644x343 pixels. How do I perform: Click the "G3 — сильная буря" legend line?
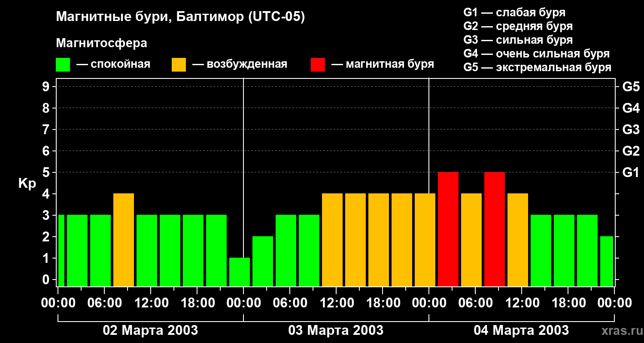click(x=518, y=40)
